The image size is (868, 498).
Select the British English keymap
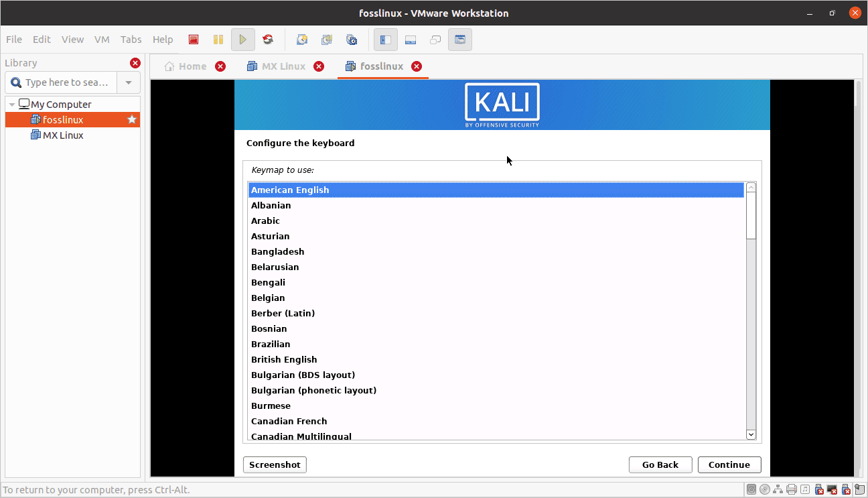[496, 359]
